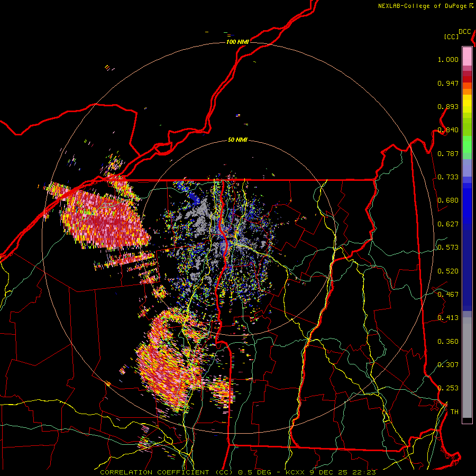Click the 1.000 scale value
This screenshot has height=476, width=476.
pyautogui.click(x=448, y=59)
